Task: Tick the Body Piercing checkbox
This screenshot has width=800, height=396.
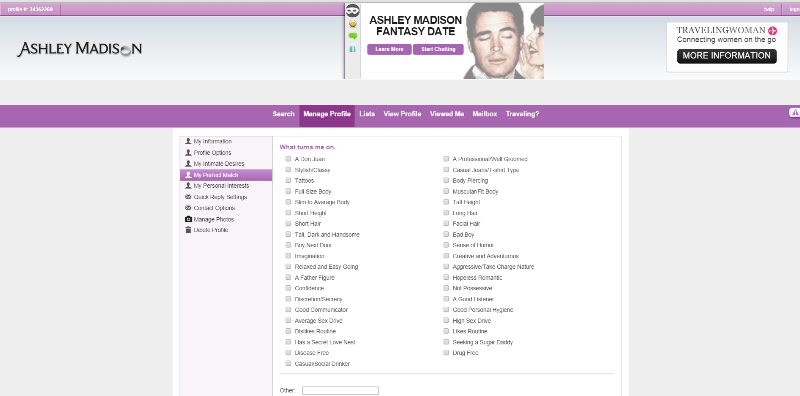Action: [446, 181]
